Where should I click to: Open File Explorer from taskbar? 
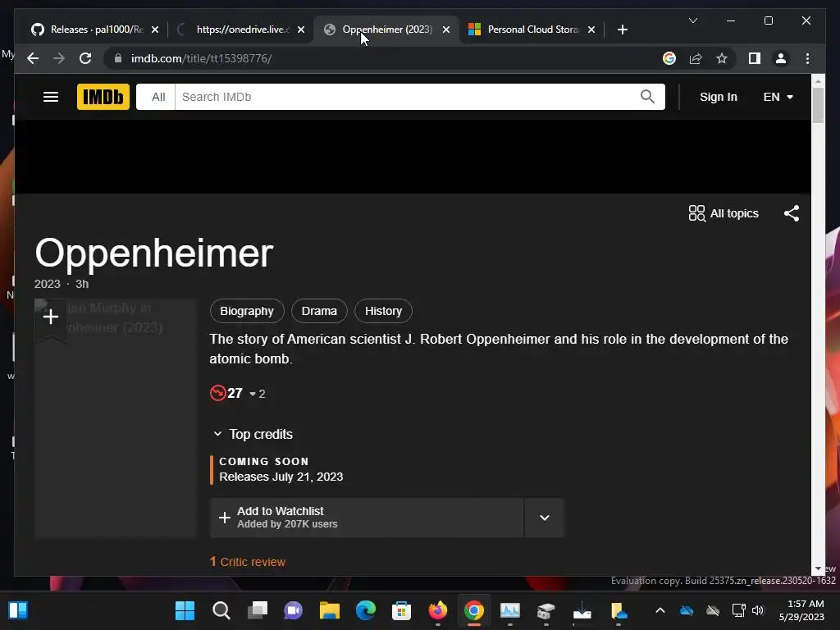click(330, 610)
